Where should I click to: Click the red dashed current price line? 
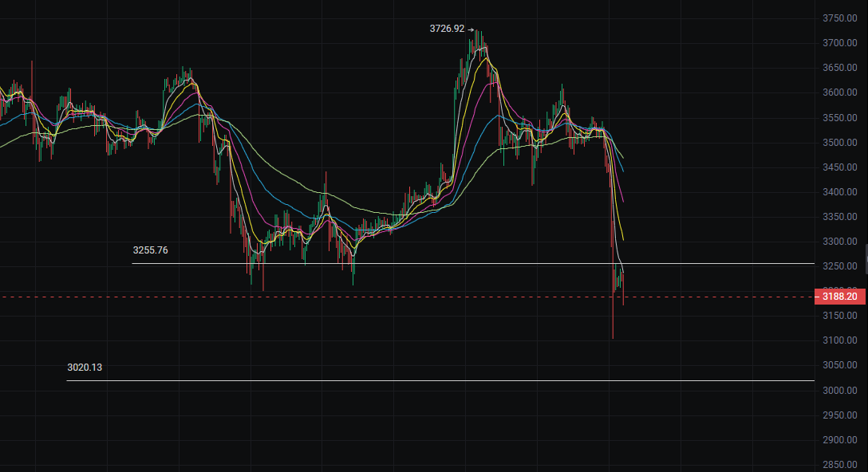click(x=399, y=297)
